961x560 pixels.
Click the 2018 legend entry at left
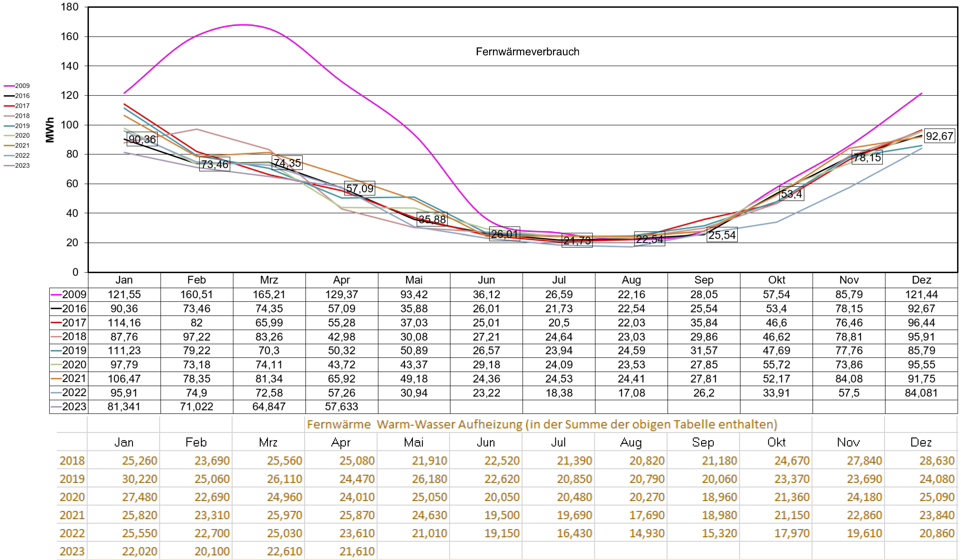17,116
